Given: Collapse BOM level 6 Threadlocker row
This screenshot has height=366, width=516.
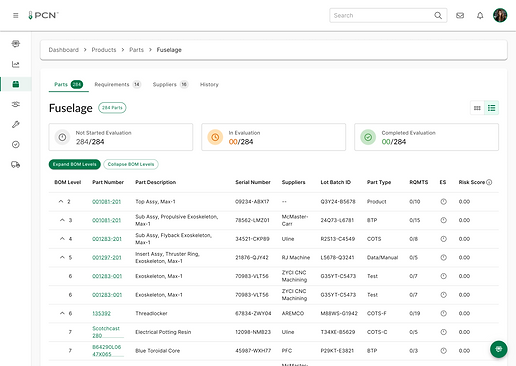Looking at the screenshot, I should (62, 313).
